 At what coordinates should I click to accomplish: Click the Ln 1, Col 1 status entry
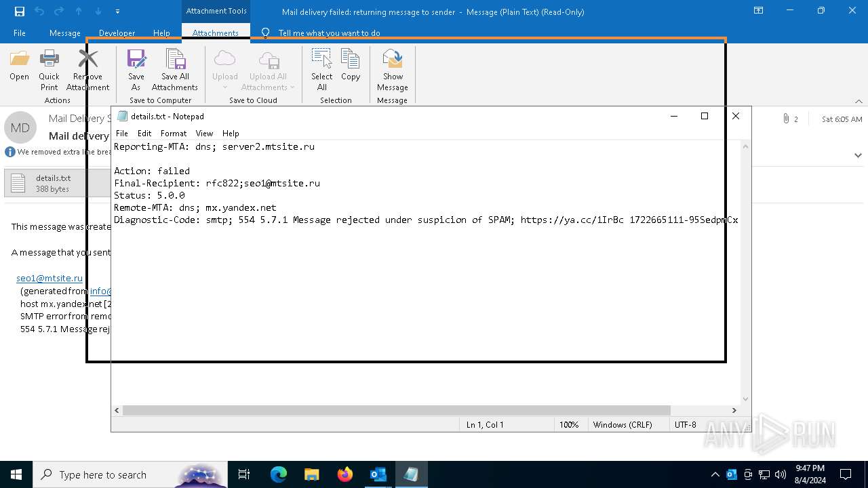click(x=485, y=424)
